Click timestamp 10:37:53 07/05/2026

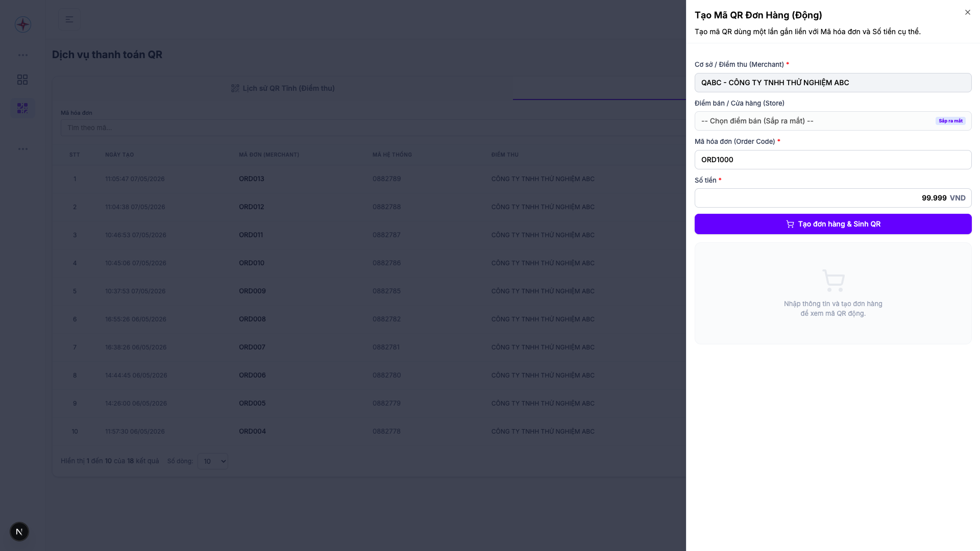135,291
